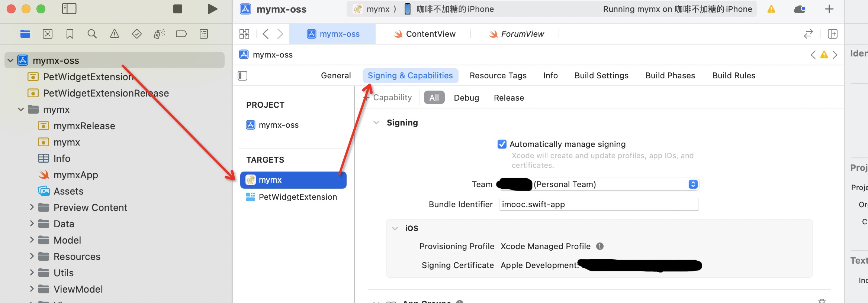The height and width of the screenshot is (303, 868).
Task: Open the Team dropdown
Action: (599, 184)
